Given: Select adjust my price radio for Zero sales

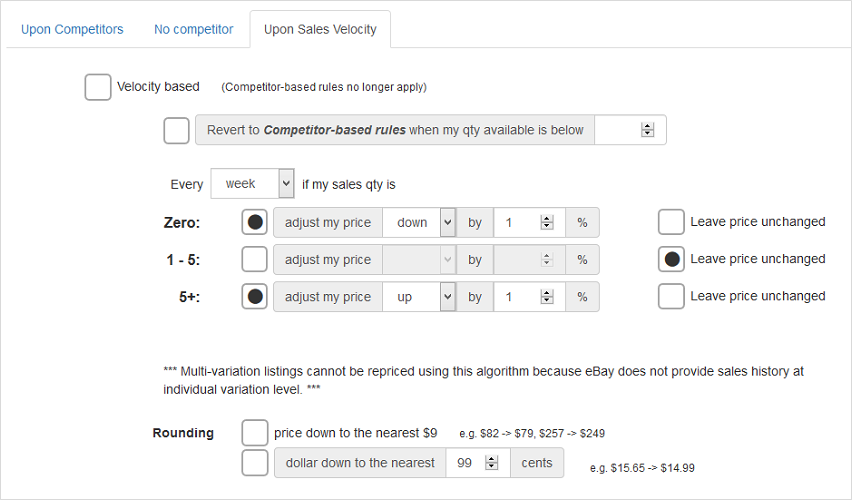Looking at the screenshot, I should [255, 222].
